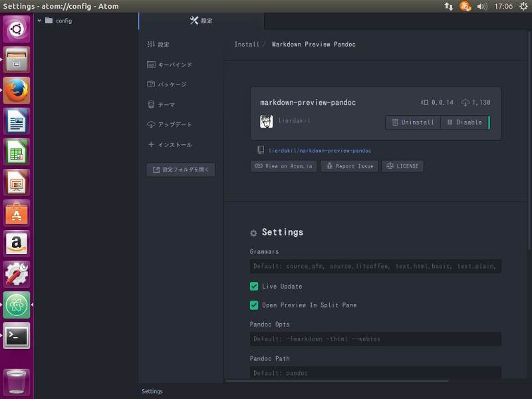Launch LibreOffice Writer from the dock
The width and height of the screenshot is (532, 399).
17,121
